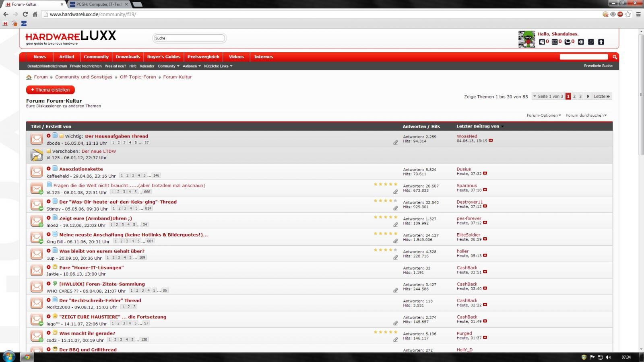Go to first unread in Assoziationskette

click(49, 169)
